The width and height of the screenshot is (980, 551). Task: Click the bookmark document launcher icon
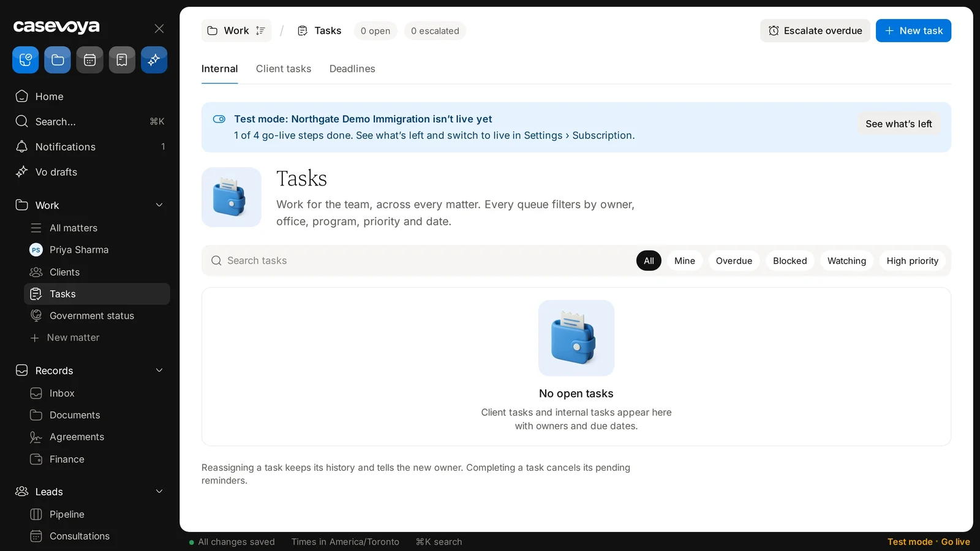point(122,60)
